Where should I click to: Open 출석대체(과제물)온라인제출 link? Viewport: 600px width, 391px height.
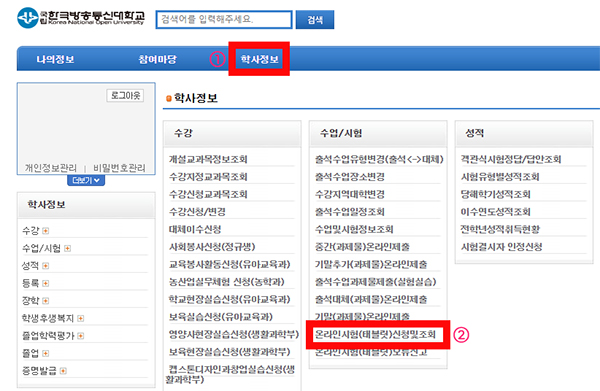(x=371, y=299)
